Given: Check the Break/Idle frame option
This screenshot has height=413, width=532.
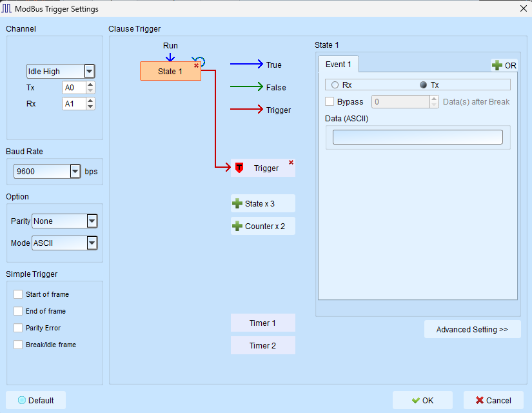Looking at the screenshot, I should pyautogui.click(x=18, y=345).
